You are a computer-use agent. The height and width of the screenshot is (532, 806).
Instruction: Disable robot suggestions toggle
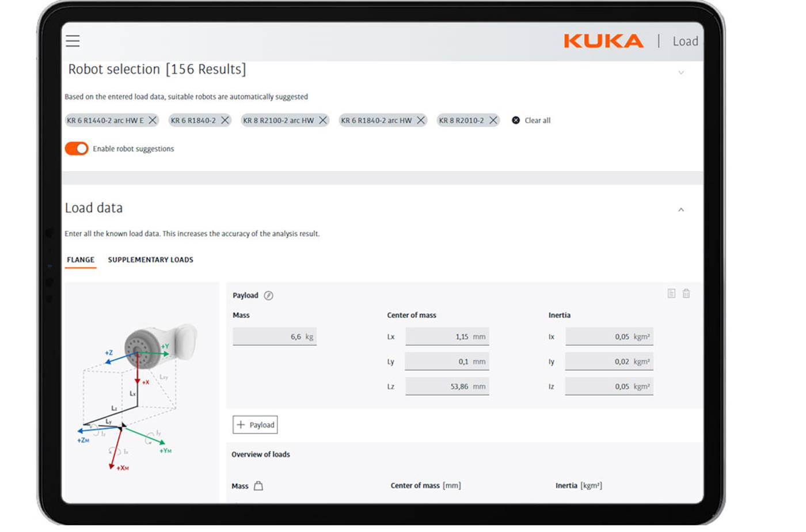pos(76,149)
